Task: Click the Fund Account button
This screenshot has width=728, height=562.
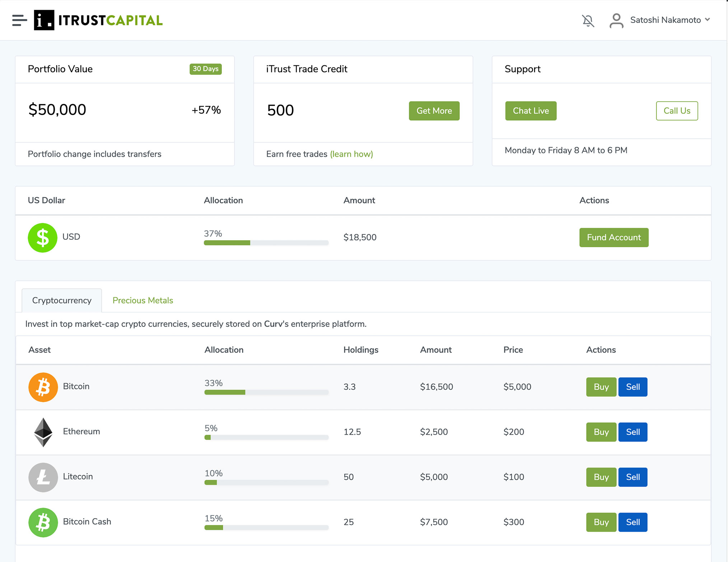Action: (614, 237)
